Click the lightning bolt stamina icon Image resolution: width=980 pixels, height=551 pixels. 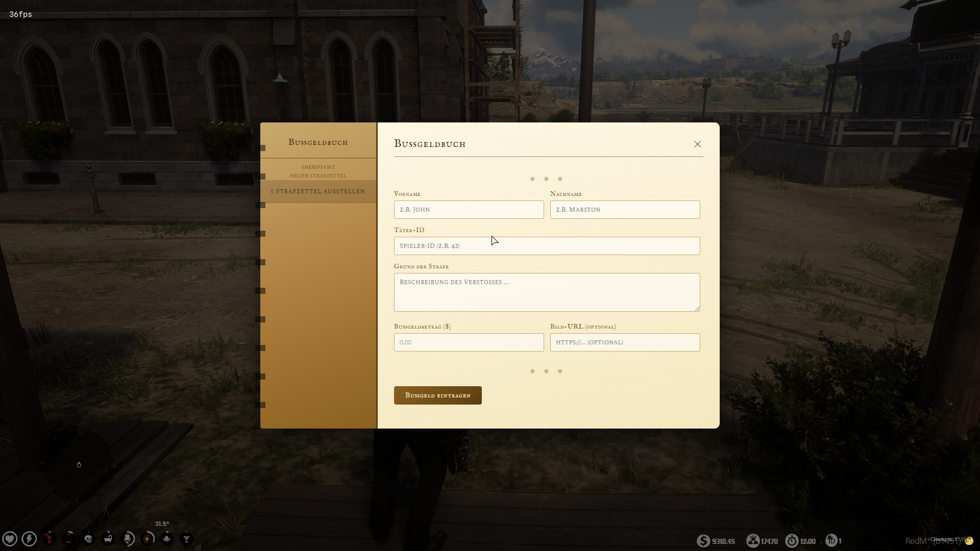(30, 539)
